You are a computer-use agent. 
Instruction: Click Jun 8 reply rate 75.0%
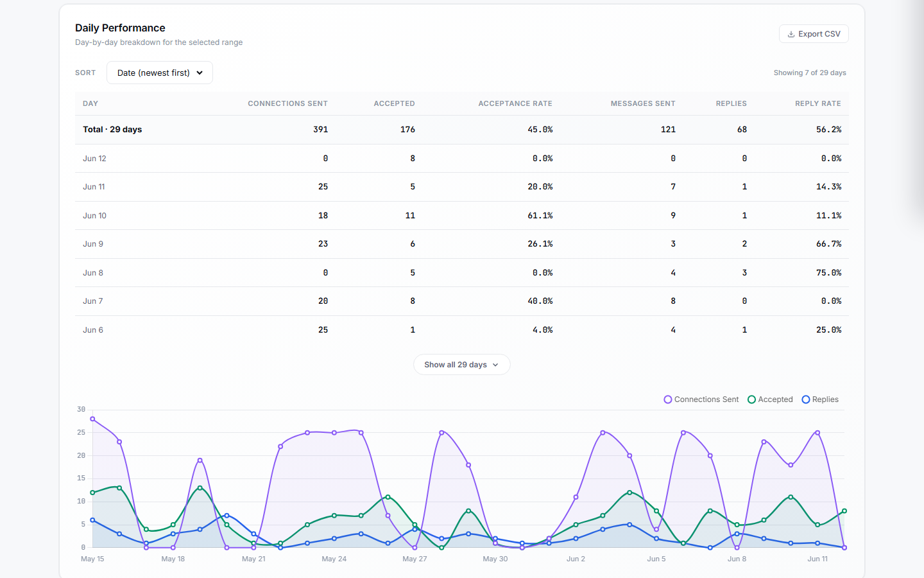(829, 273)
